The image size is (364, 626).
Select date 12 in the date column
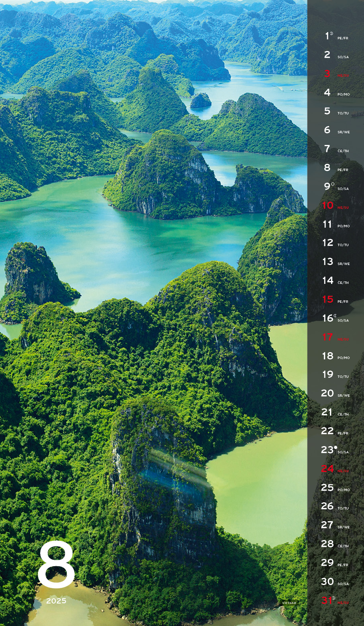click(x=328, y=243)
